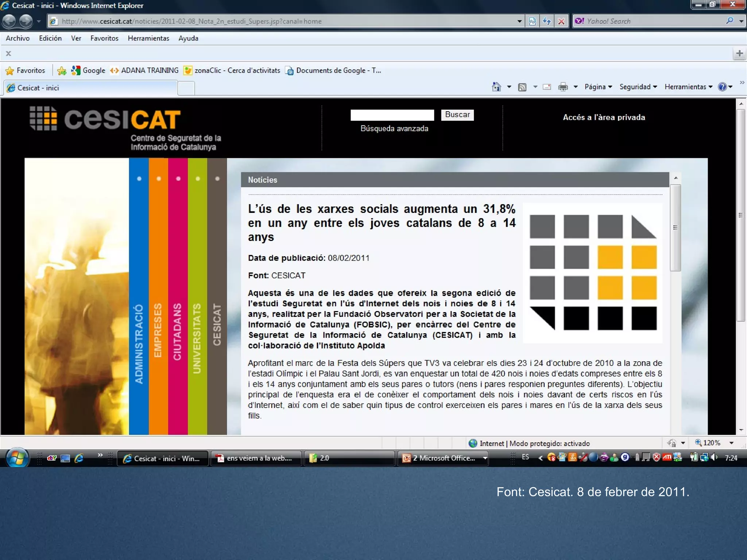The image size is (747, 560).
Task: Switch to Microsoft Office taskbar button
Action: point(443,458)
